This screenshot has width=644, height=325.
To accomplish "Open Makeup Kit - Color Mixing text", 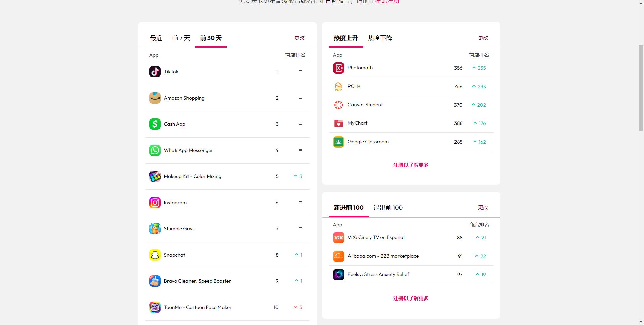I will (x=193, y=176).
